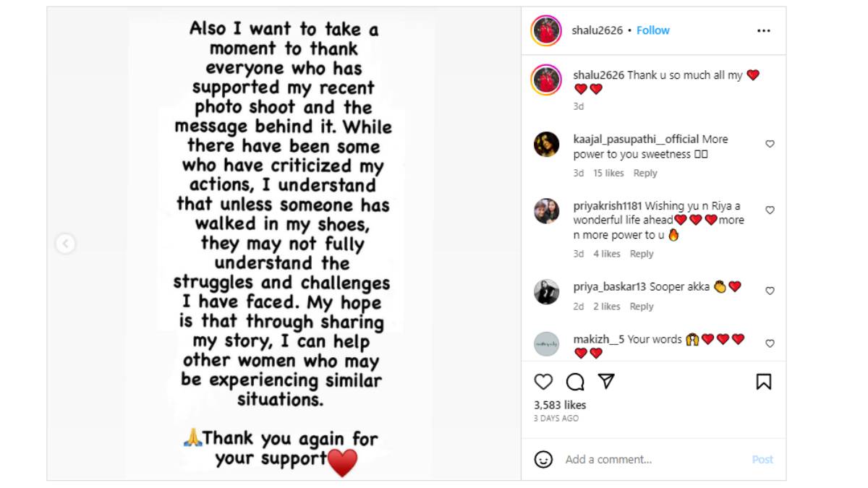Like priyakrish1181's comment heart

pos(770,210)
